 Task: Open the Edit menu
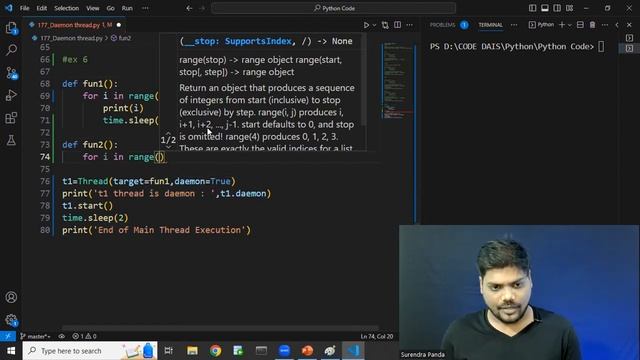coord(41,8)
